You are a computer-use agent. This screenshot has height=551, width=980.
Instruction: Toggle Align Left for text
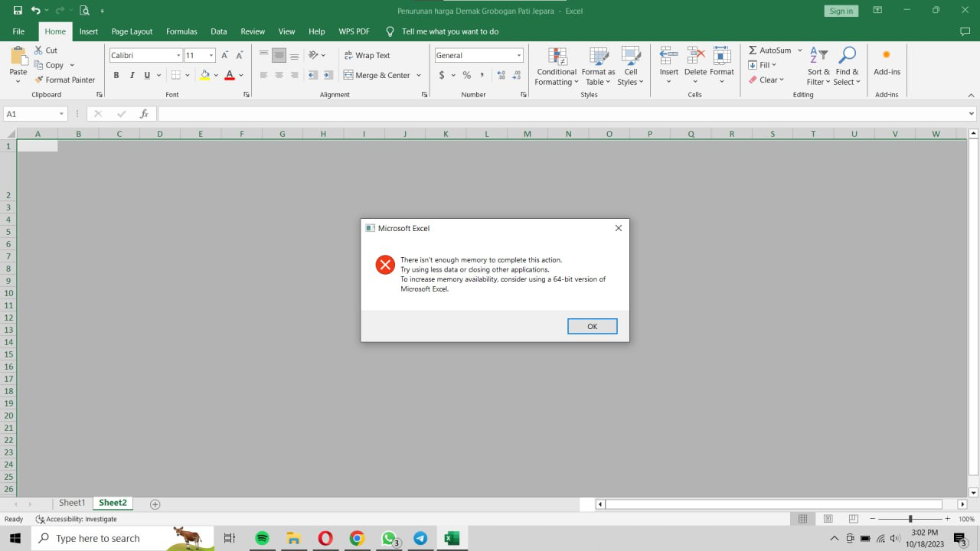coord(264,75)
